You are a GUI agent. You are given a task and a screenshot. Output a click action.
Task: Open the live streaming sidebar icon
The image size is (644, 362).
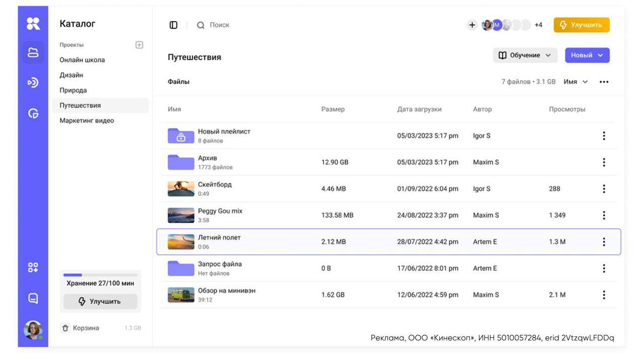pyautogui.click(x=33, y=82)
